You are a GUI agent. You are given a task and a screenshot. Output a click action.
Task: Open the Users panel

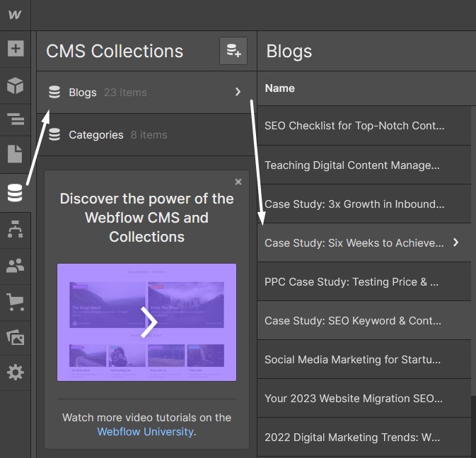pyautogui.click(x=15, y=266)
